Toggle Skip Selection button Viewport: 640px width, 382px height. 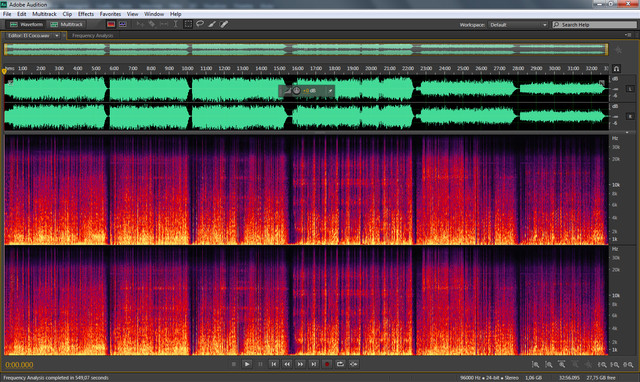pyautogui.click(x=353, y=364)
